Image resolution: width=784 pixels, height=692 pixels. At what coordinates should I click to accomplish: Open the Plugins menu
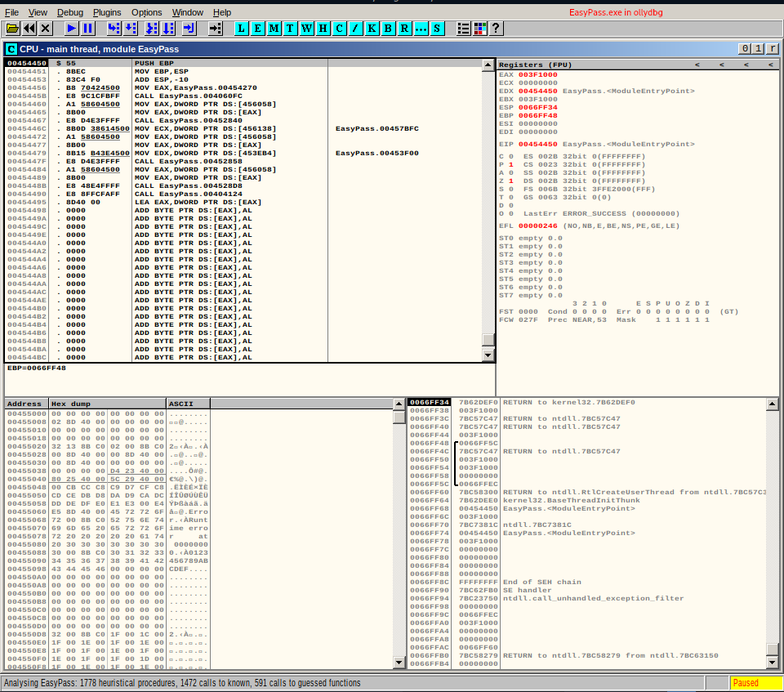(107, 12)
